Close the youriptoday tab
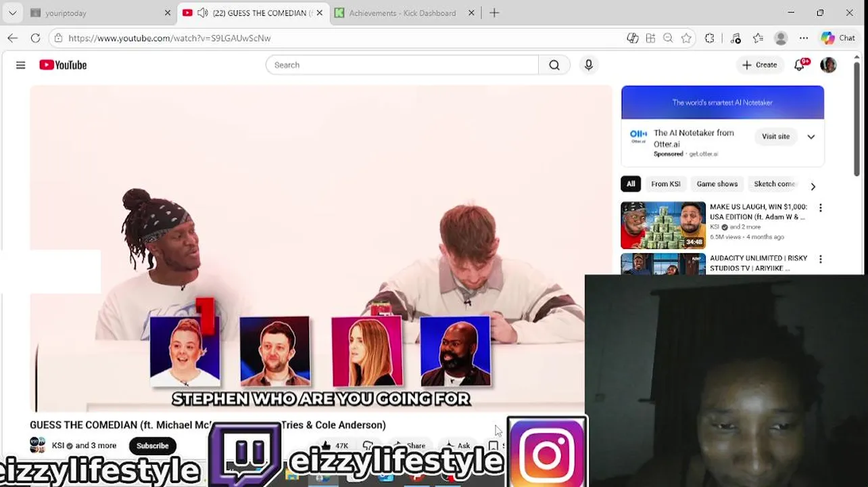The image size is (868, 487). (x=168, y=13)
